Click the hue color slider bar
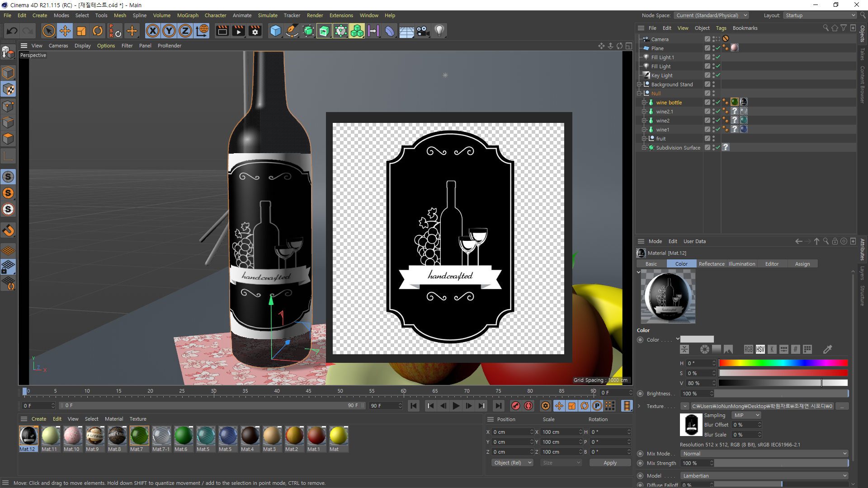This screenshot has width=868, height=488. click(x=783, y=363)
